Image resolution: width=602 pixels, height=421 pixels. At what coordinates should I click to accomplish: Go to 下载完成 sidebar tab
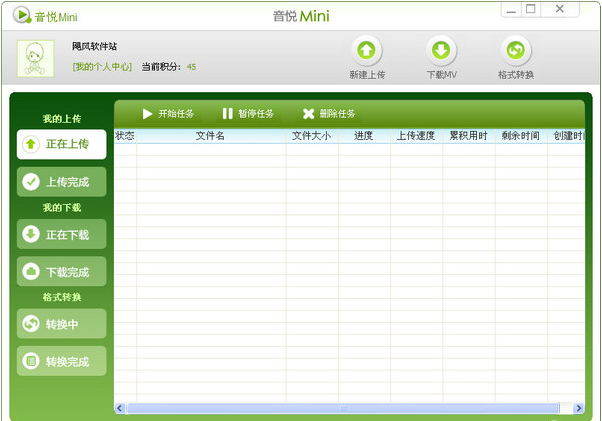click(x=61, y=271)
